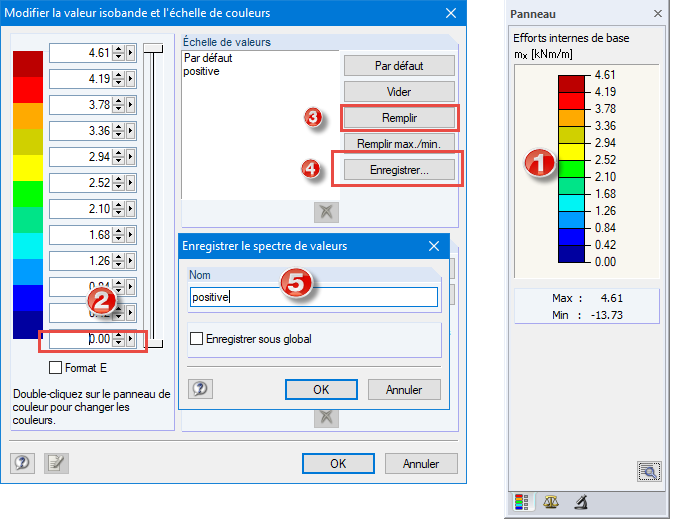Click the Vider button
Screen dimensions: 679x521
399,92
